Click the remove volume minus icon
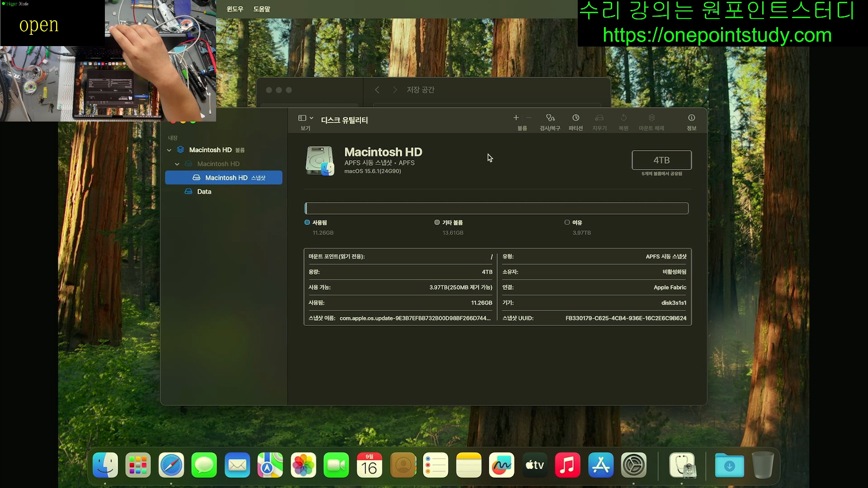 528,118
